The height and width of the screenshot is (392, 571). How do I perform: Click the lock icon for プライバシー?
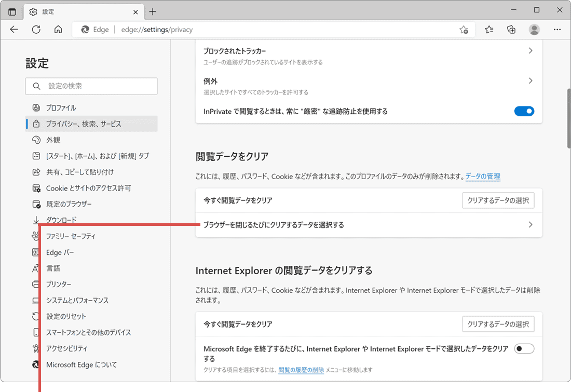pos(36,124)
